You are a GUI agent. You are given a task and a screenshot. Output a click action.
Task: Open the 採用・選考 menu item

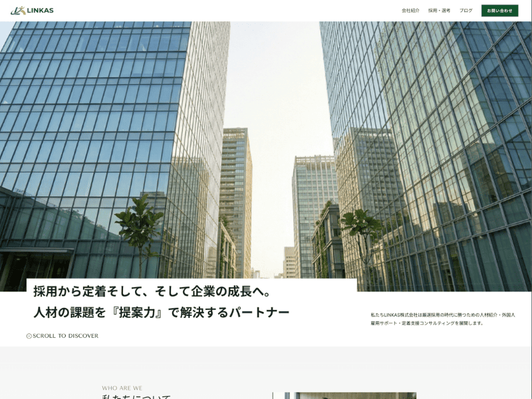coord(439,11)
